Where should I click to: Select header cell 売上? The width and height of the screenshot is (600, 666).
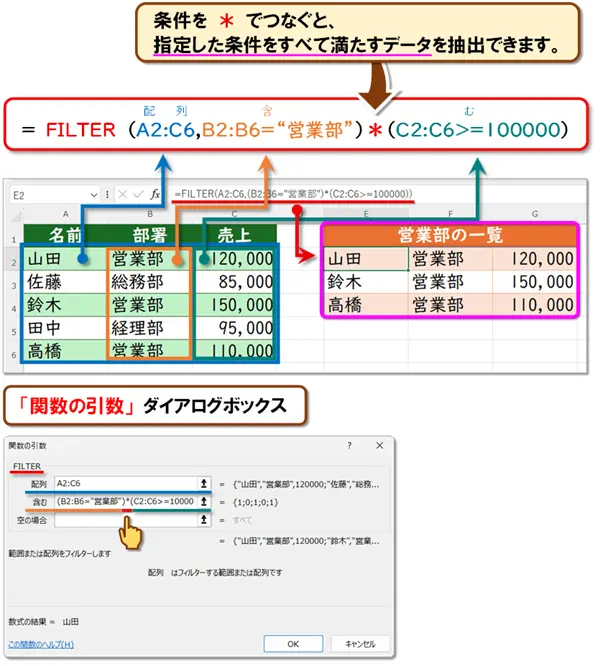click(x=234, y=235)
